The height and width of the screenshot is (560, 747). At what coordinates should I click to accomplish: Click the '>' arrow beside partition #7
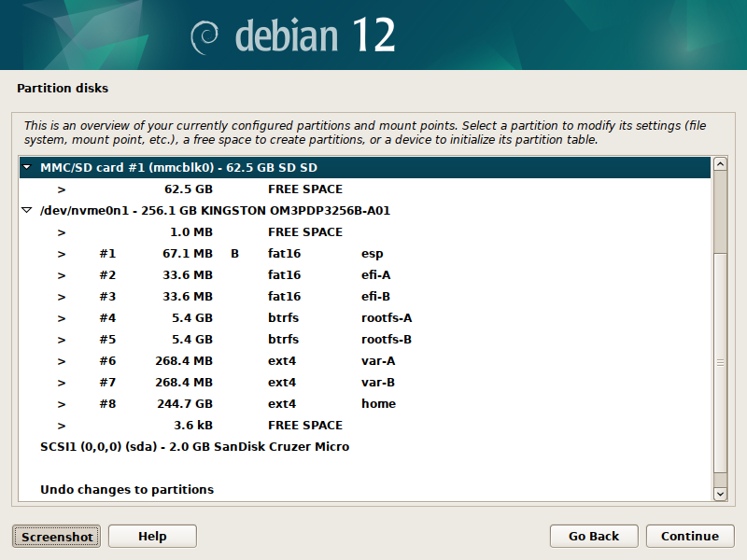tap(62, 383)
